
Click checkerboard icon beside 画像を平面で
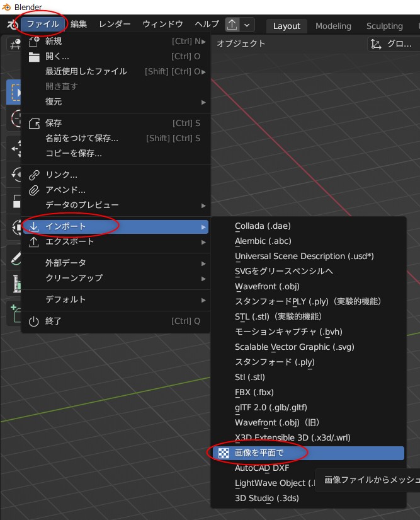pyautogui.click(x=224, y=453)
